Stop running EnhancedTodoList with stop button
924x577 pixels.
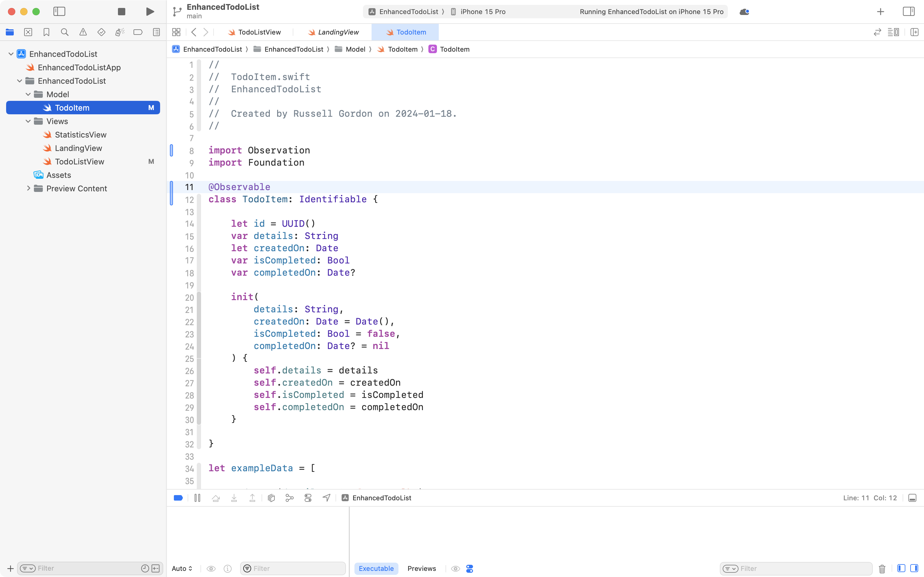point(121,11)
